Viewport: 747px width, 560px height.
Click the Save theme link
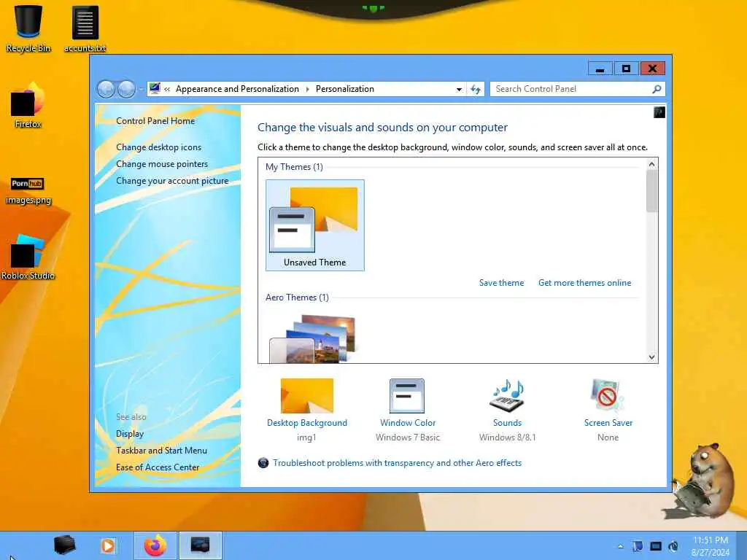pyautogui.click(x=501, y=283)
